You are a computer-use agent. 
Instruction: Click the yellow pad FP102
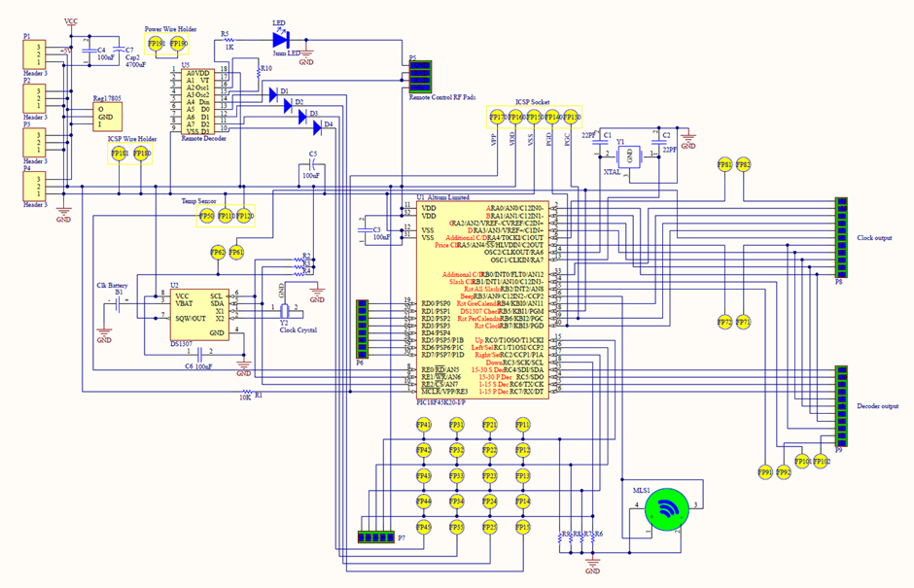click(821, 462)
